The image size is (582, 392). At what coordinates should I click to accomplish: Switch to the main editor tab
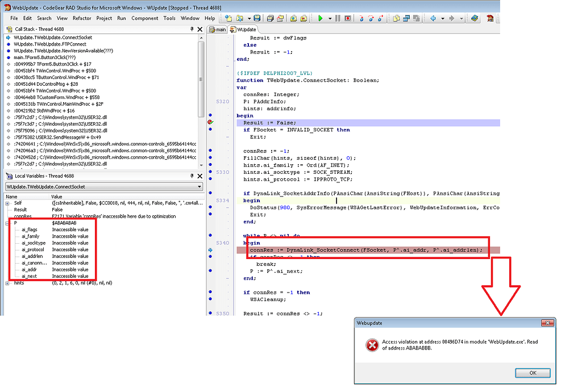point(218,29)
